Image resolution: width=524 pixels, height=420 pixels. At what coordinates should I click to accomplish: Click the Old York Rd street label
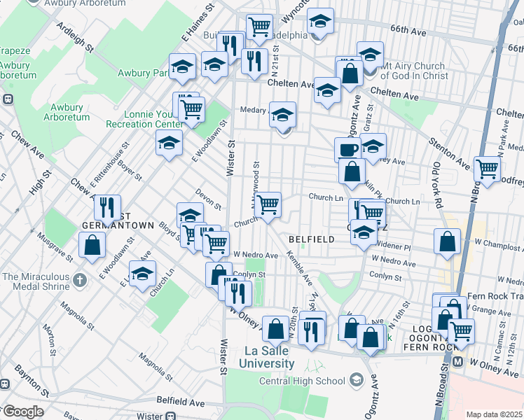click(438, 185)
